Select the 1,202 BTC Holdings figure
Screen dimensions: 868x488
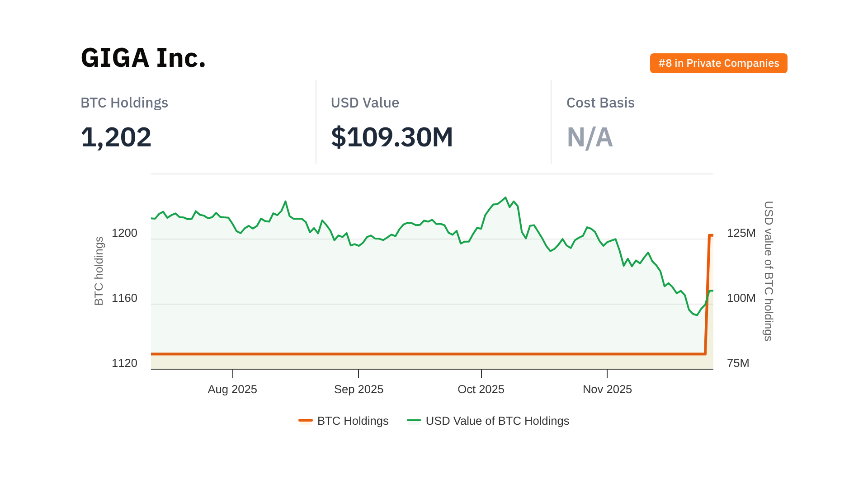click(116, 137)
